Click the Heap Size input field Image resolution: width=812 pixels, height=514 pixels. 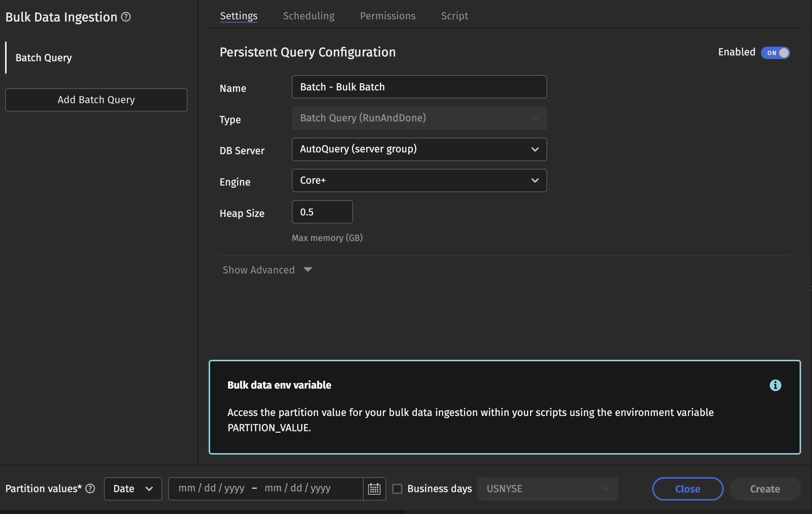322,212
